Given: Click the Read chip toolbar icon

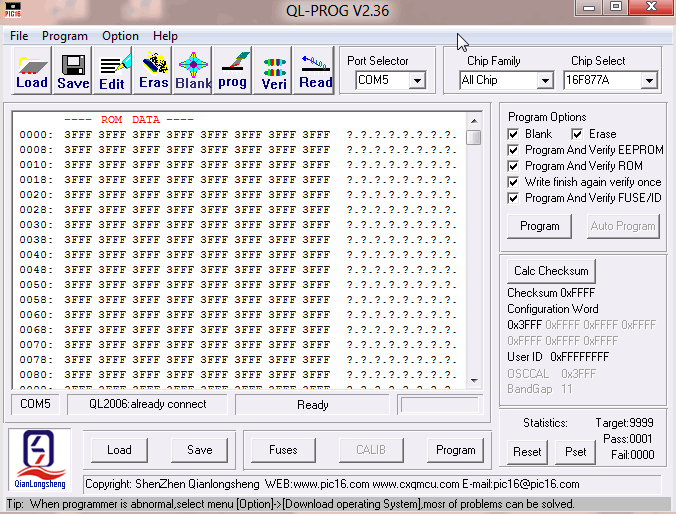Looking at the screenshot, I should (315, 71).
